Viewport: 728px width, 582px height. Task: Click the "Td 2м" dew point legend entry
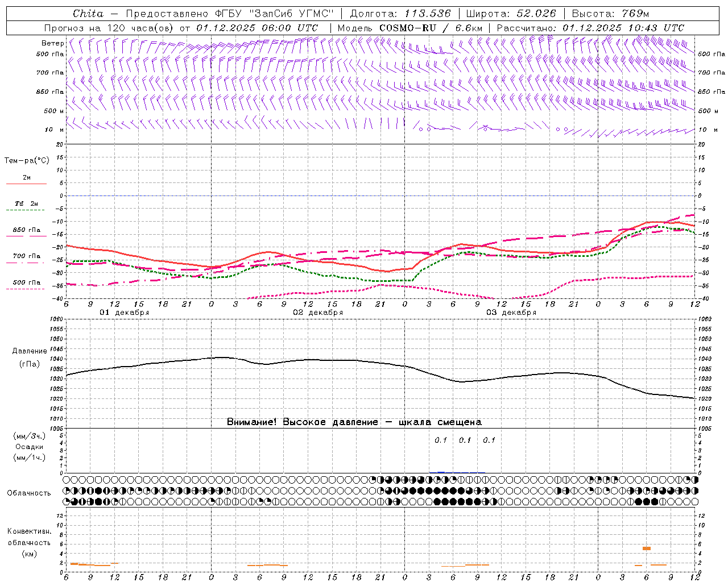(x=27, y=203)
